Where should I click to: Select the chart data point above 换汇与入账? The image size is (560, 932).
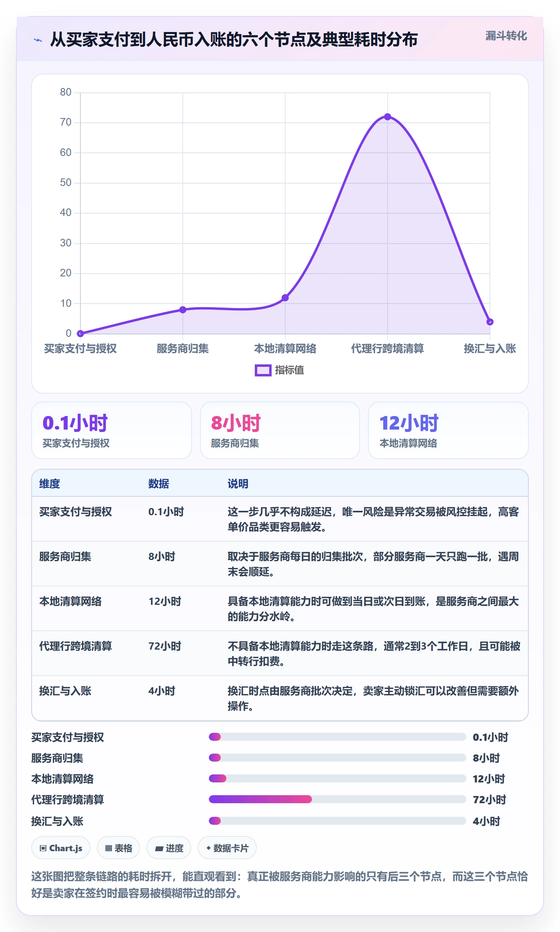point(490,322)
